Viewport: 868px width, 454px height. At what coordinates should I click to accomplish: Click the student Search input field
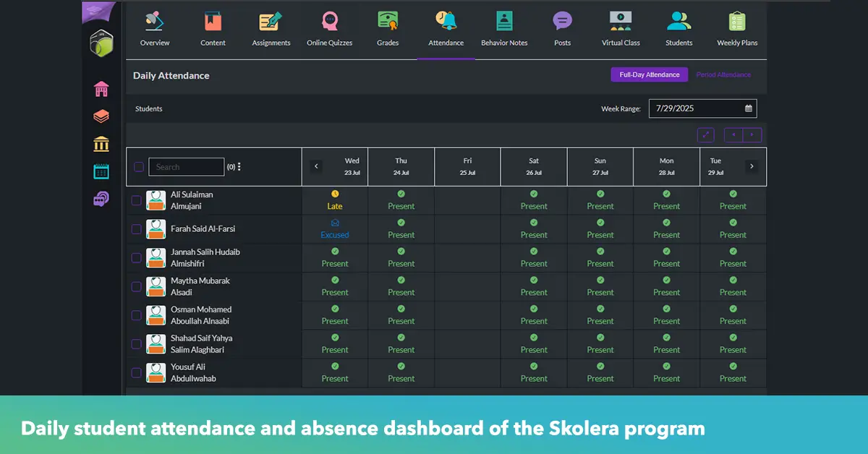[x=186, y=167]
